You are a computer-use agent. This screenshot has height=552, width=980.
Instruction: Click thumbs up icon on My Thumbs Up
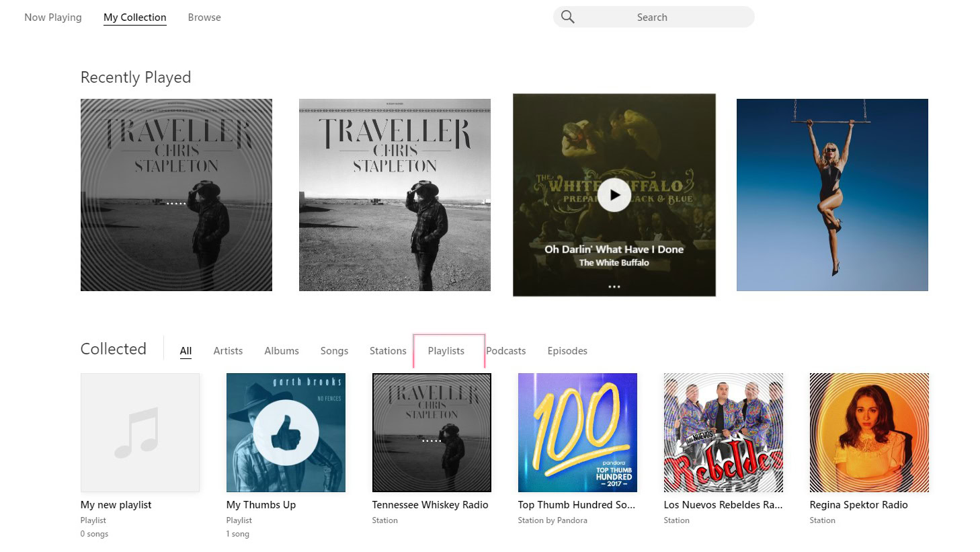click(286, 432)
